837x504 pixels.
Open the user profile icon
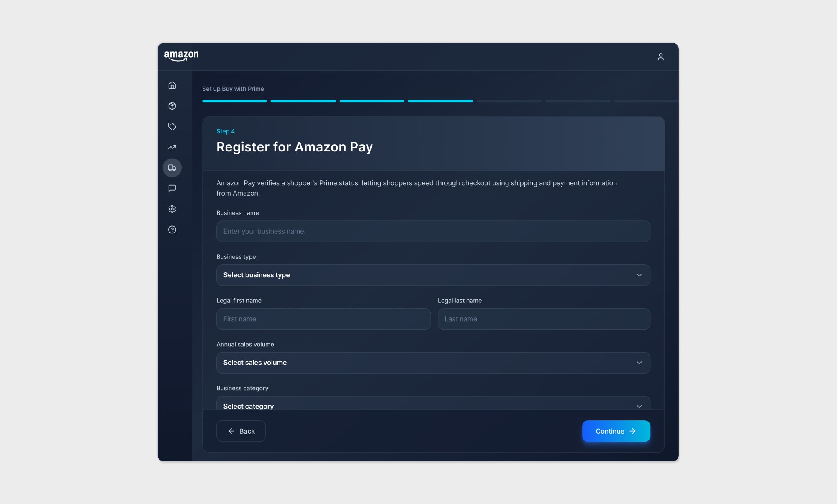pos(660,57)
